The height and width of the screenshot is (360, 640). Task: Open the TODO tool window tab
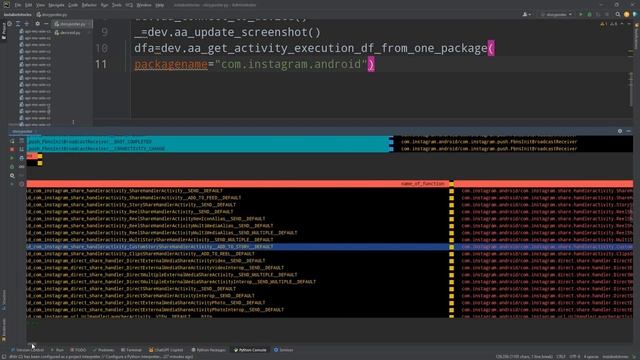tap(78, 350)
